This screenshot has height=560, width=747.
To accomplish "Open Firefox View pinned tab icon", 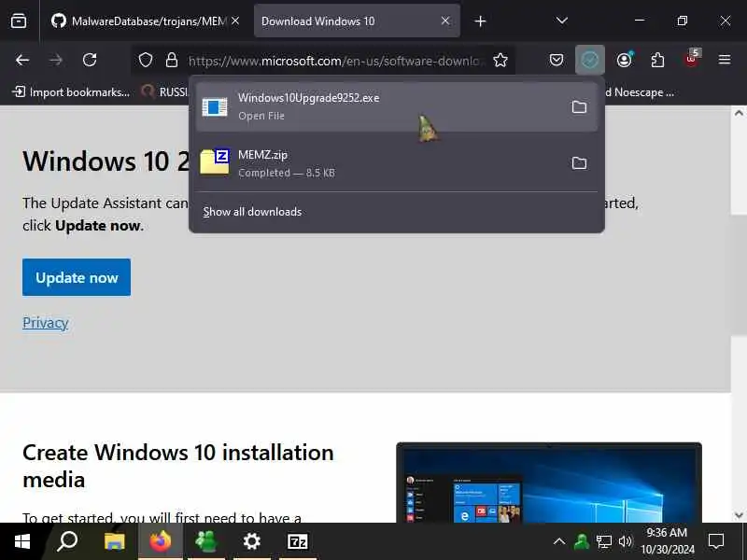I will pos(19,21).
